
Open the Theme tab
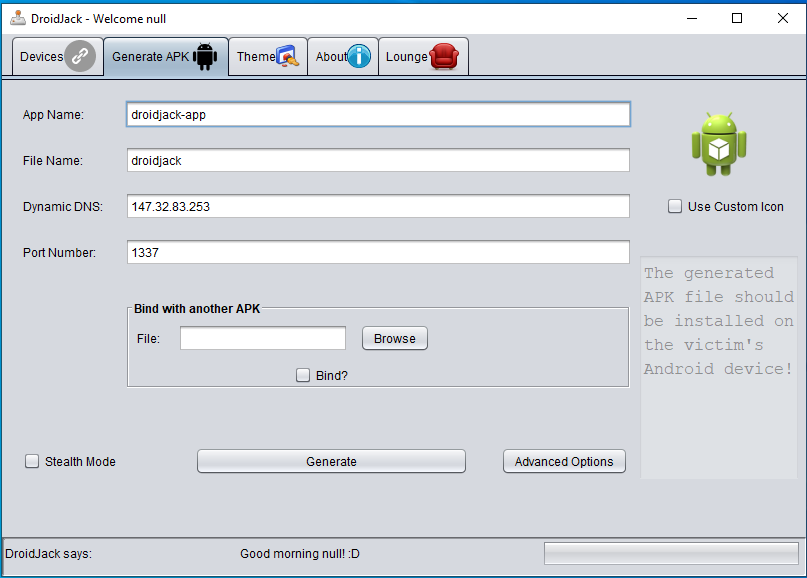pos(268,57)
